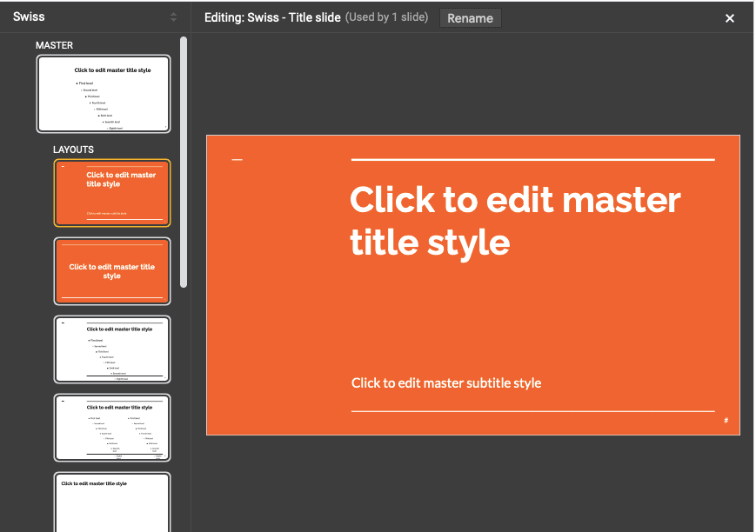The image size is (756, 532).
Task: Select the orange Title slide layout thumbnail
Action: [x=112, y=193]
